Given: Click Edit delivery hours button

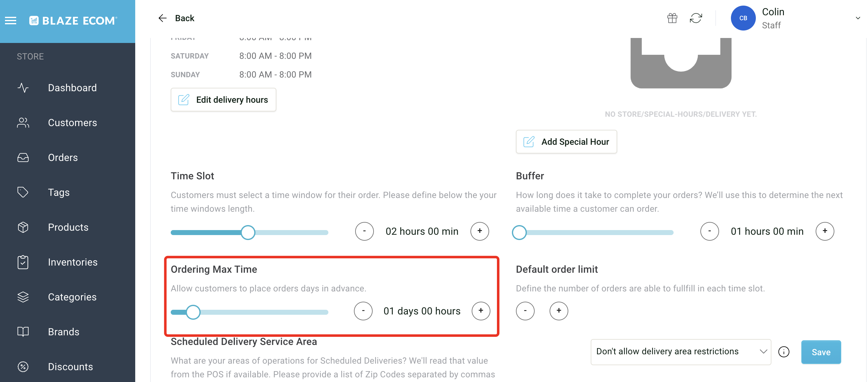Looking at the screenshot, I should coord(223,100).
